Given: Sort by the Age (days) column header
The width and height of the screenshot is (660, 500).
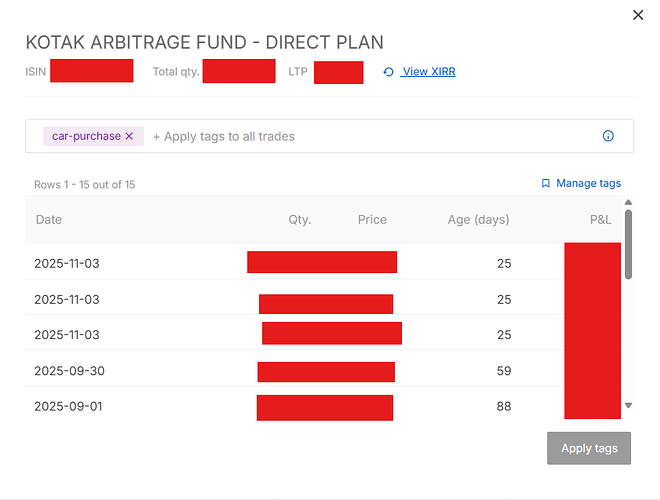Looking at the screenshot, I should tap(478, 220).
